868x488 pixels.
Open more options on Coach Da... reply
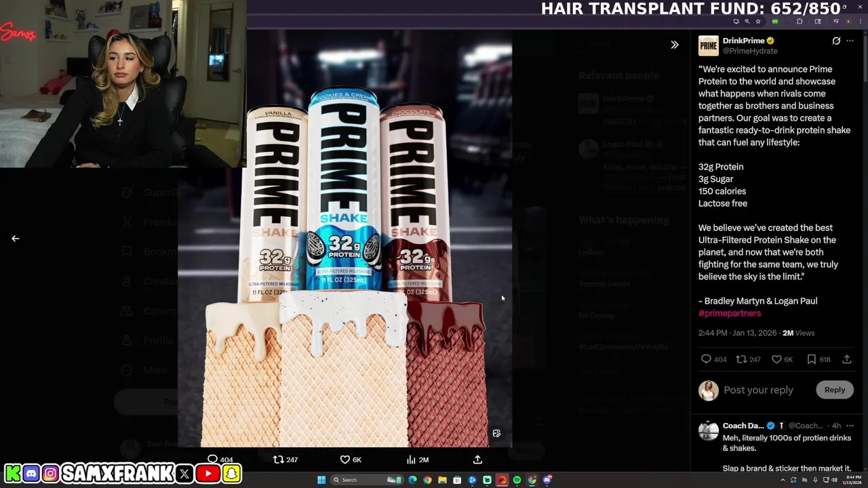[x=850, y=426]
